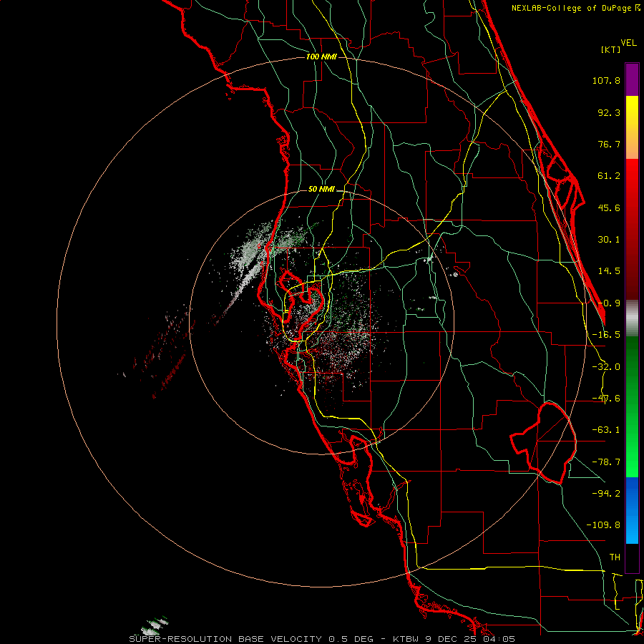Click the blue segment of the color bar

tap(632, 510)
